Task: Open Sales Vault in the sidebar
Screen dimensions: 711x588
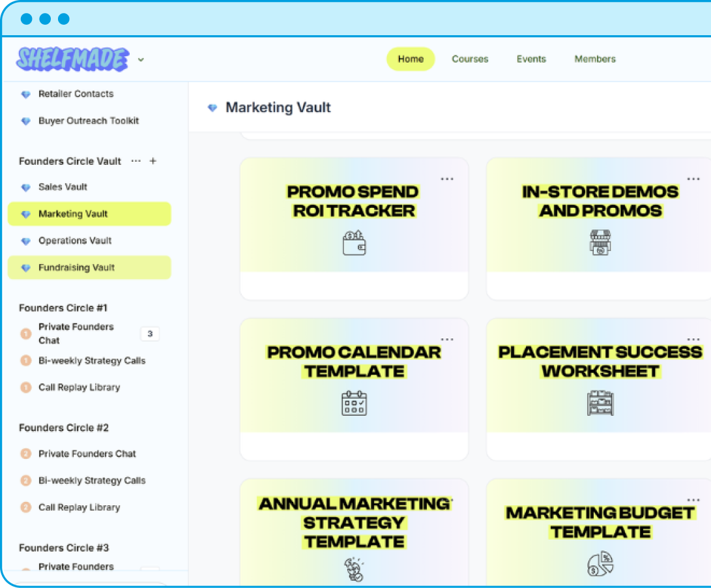Action: point(63,187)
